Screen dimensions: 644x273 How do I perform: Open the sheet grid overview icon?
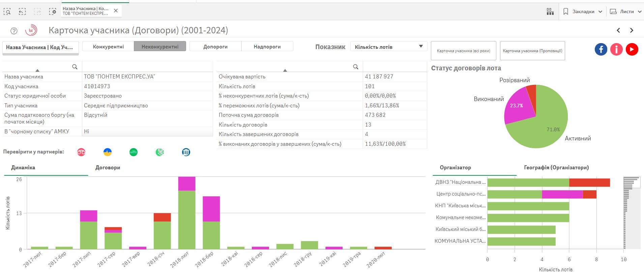click(550, 12)
